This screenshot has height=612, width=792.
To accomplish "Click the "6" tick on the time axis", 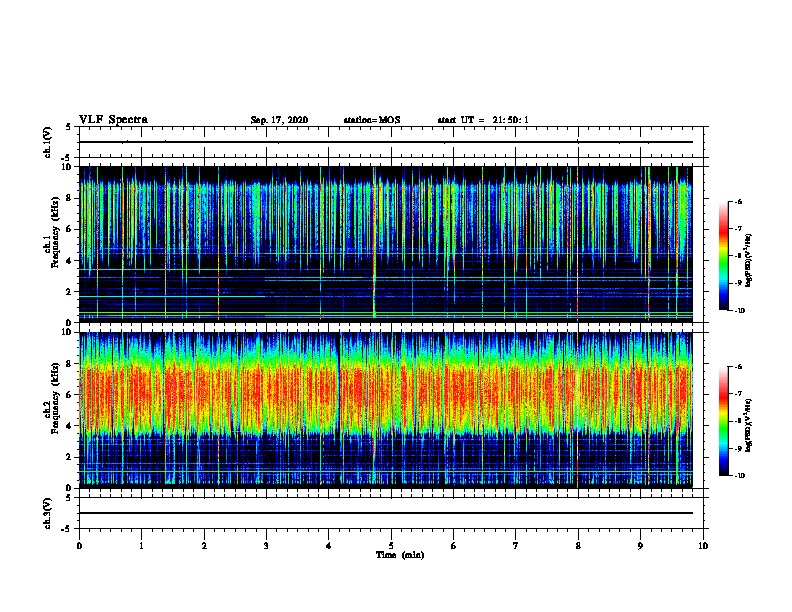I will click(454, 546).
